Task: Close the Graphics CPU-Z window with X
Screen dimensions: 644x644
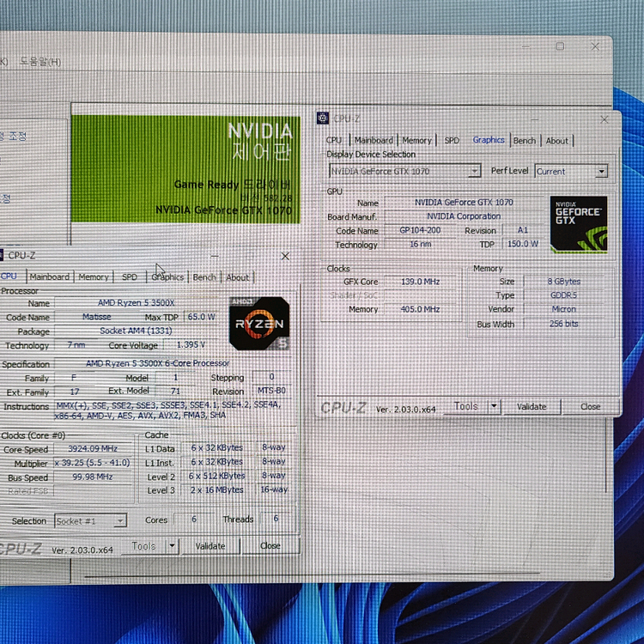Action: [605, 119]
